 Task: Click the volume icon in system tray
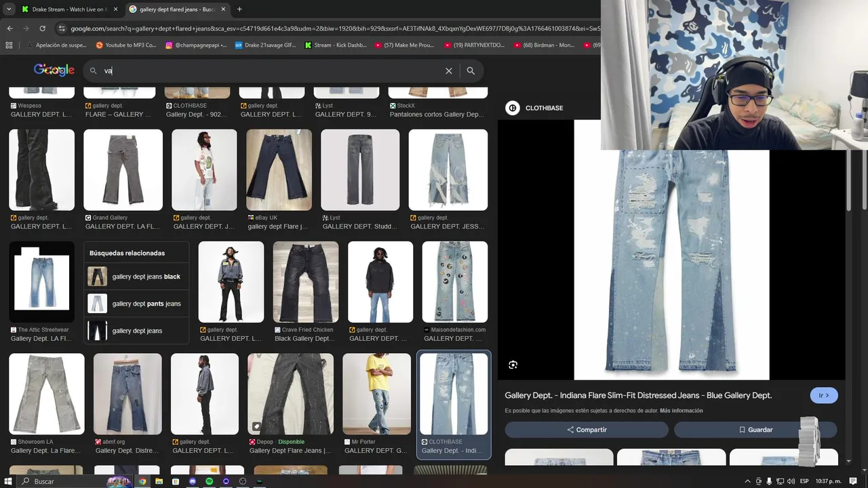click(791, 481)
